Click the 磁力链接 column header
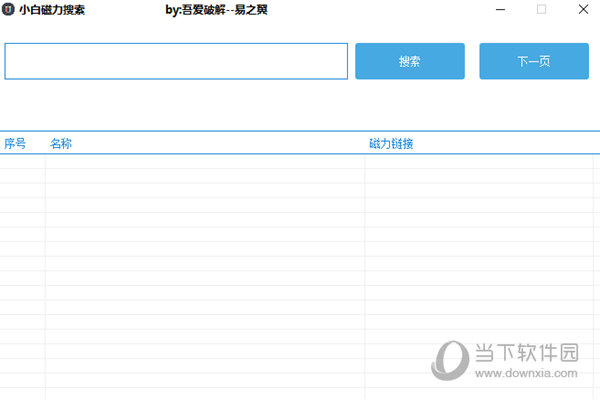 (x=391, y=143)
